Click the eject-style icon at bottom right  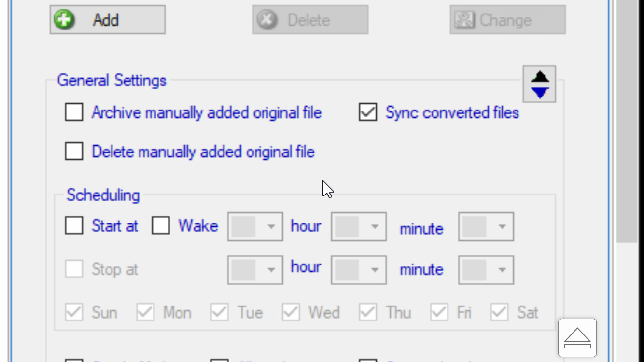577,337
